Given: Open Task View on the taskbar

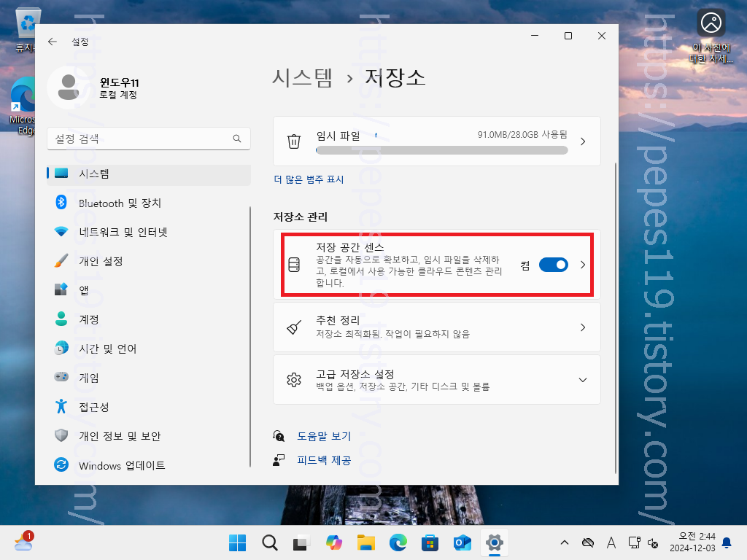Looking at the screenshot, I should click(x=301, y=542).
